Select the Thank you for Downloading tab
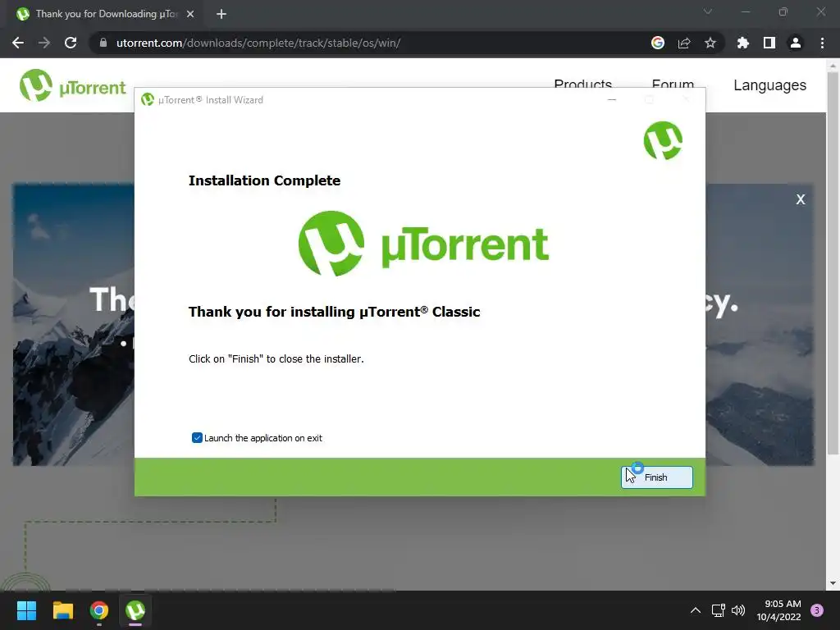This screenshot has height=630, width=840. [106, 14]
